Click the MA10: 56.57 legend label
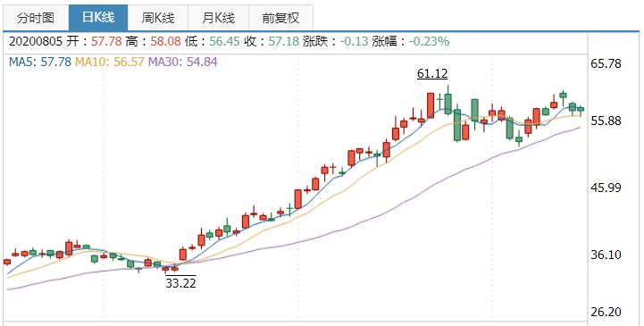 (x=110, y=62)
